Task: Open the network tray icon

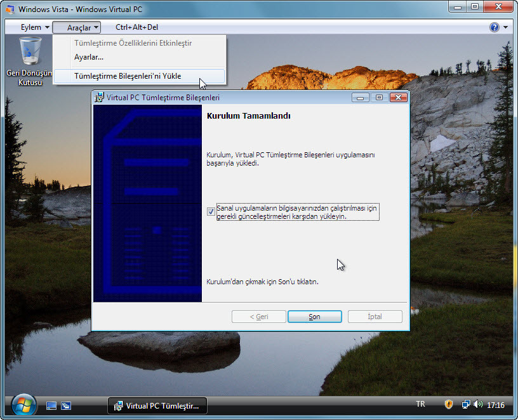Action: [x=466, y=404]
